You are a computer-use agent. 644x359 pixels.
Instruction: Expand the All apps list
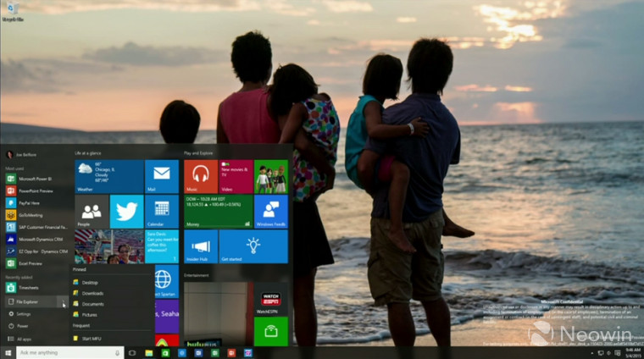pos(25,339)
